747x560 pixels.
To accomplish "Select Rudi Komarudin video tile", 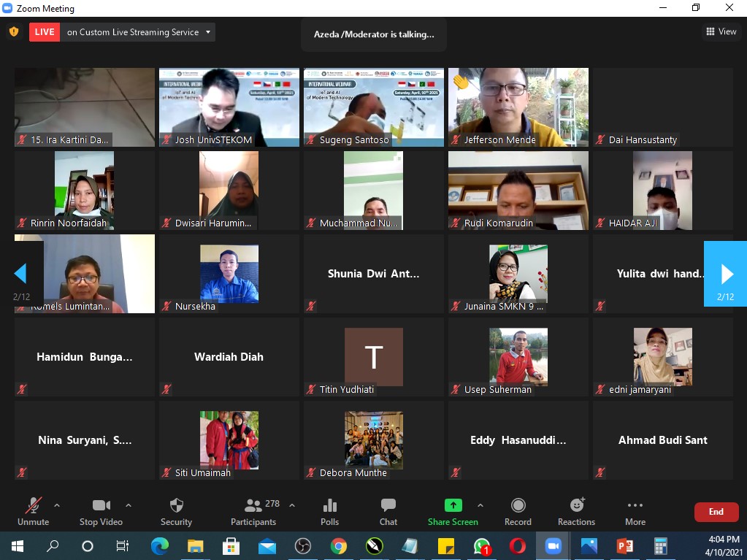I will tap(518, 191).
